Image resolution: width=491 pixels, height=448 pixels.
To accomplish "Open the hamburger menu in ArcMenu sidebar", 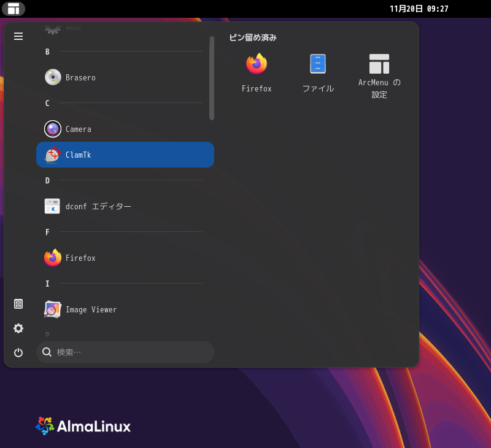I will tap(18, 36).
